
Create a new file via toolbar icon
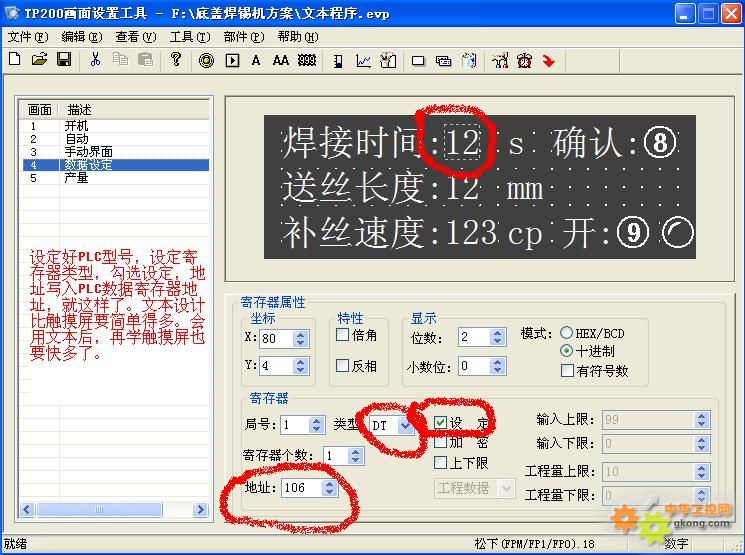point(15,59)
